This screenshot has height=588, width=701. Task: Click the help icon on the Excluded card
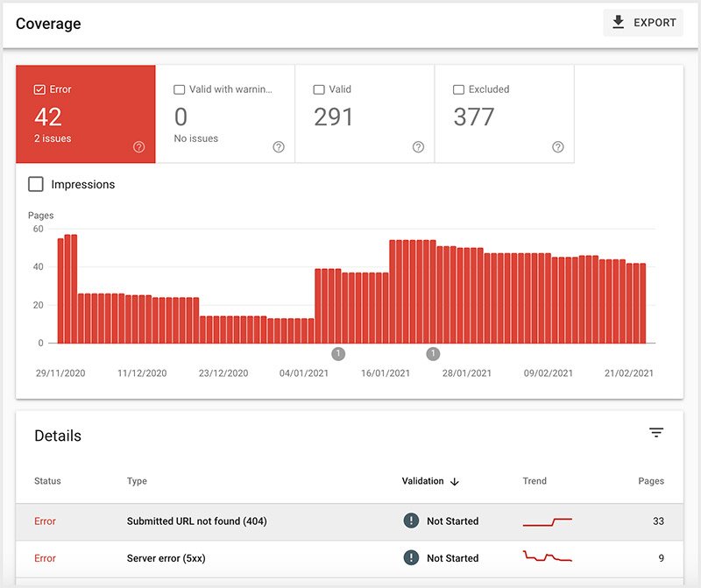[x=557, y=149]
